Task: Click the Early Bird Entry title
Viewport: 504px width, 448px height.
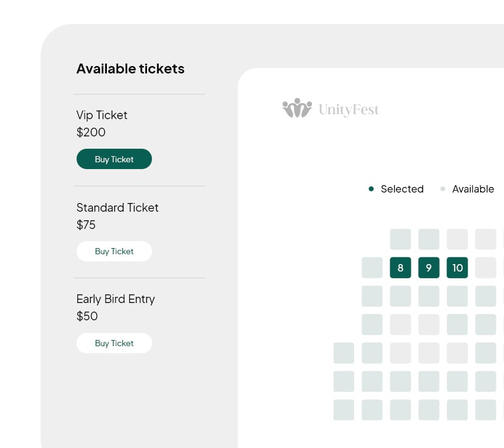Action: coord(115,299)
